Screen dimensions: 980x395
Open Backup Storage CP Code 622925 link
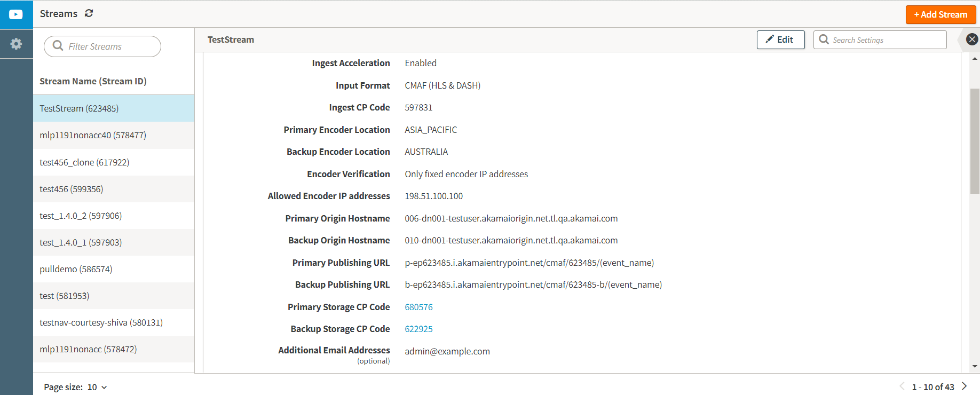(418, 329)
